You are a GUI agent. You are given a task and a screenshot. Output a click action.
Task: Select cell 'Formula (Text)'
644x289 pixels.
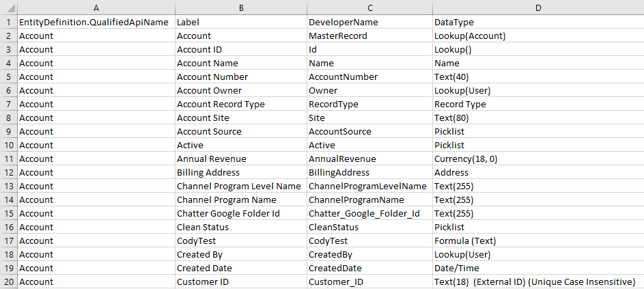tap(538, 241)
